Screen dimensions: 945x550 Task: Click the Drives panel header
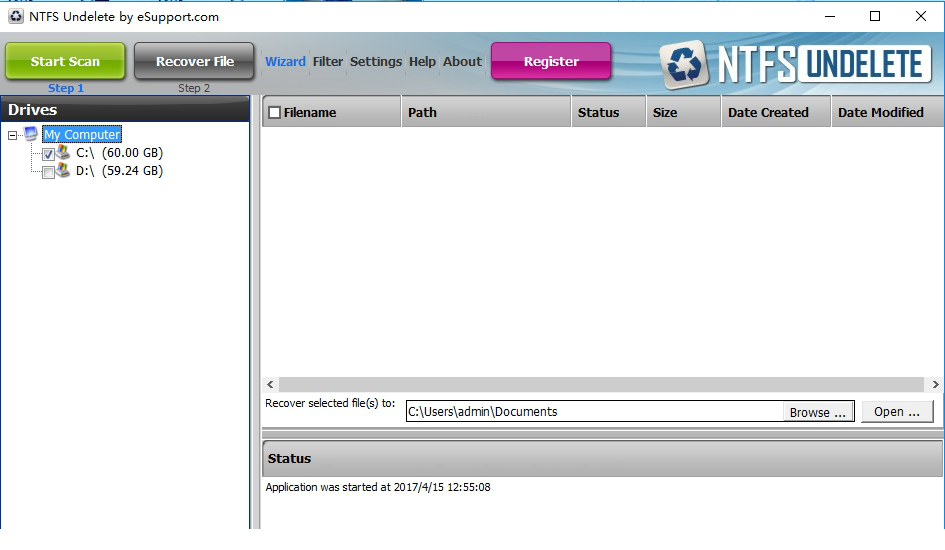(x=125, y=110)
